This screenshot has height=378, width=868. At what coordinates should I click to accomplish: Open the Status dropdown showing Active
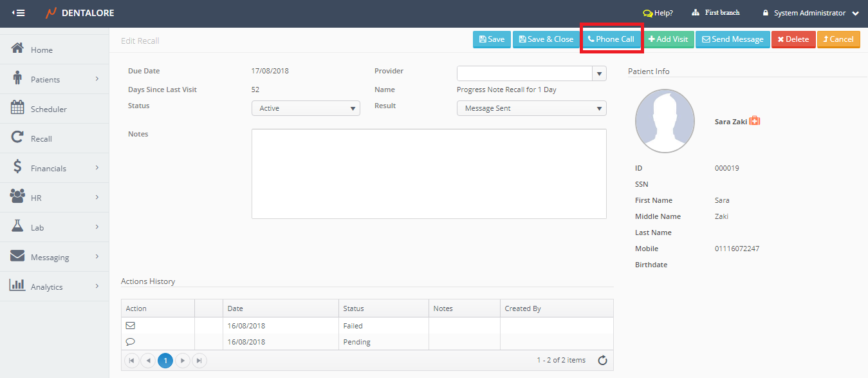coord(306,108)
